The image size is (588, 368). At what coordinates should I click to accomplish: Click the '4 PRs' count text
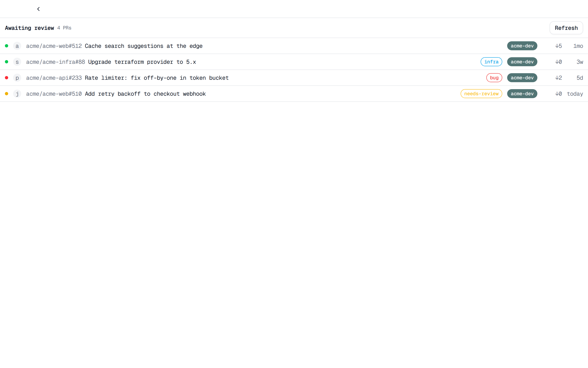(x=64, y=28)
